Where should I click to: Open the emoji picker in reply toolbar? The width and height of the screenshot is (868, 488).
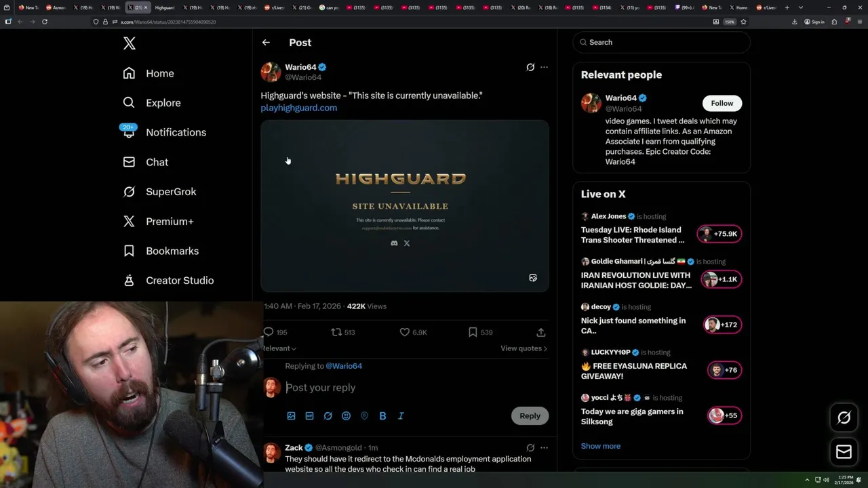tap(346, 415)
